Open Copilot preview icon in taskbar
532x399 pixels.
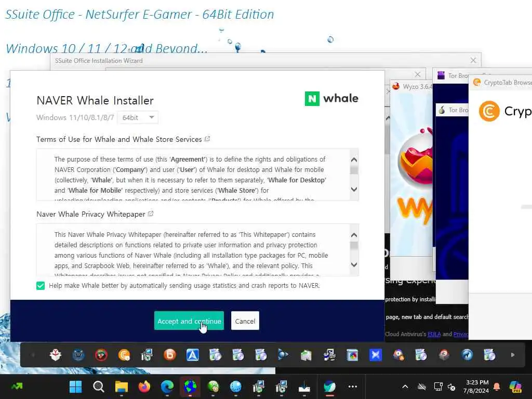click(515, 387)
